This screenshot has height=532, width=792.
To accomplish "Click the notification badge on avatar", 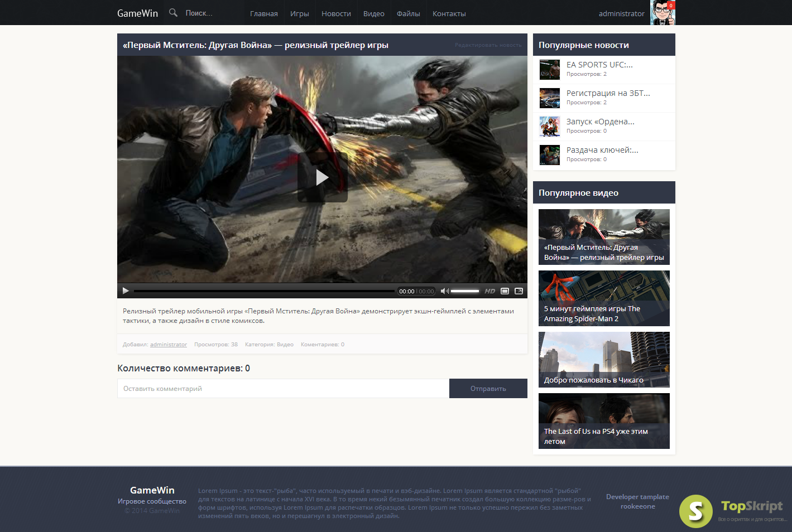I will pos(671,5).
